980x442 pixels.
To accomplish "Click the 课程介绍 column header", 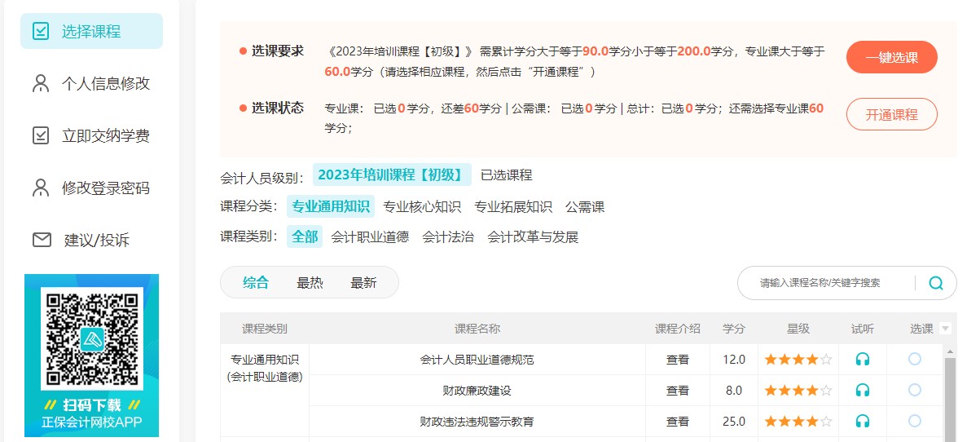I will click(678, 329).
